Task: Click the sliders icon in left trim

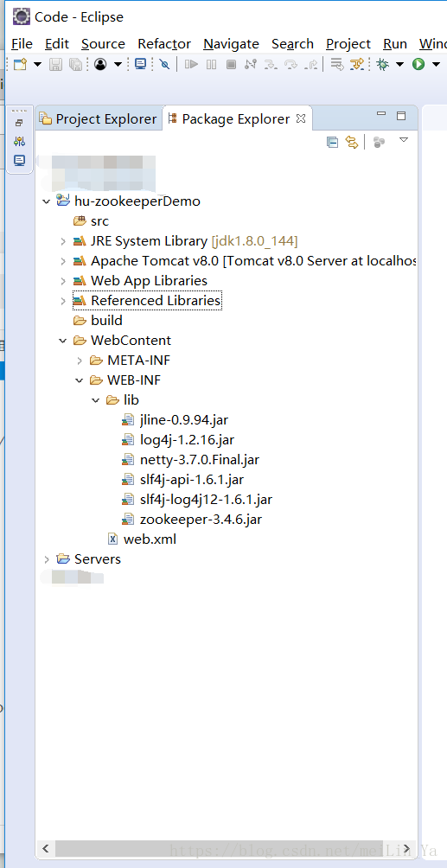Action: pos(19,142)
